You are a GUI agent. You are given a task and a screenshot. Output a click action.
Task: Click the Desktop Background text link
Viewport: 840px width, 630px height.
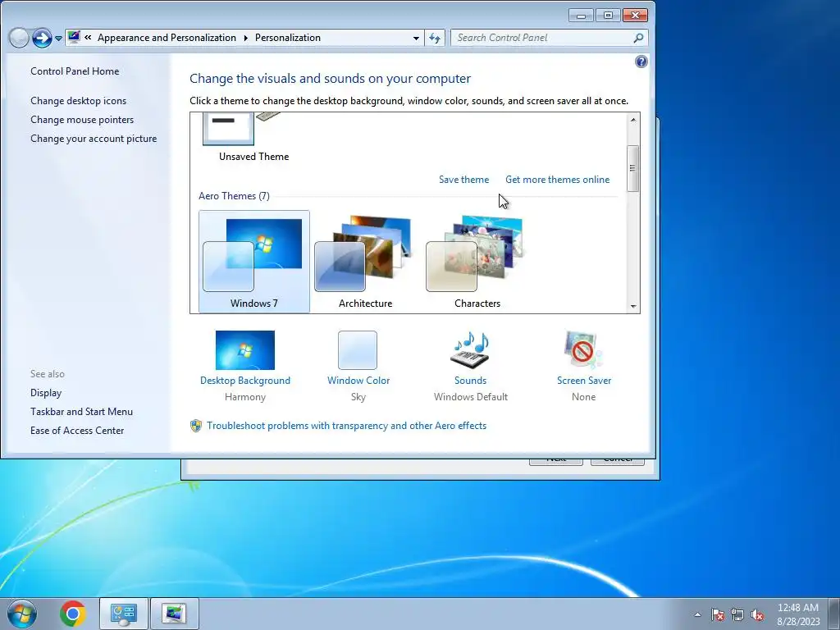(244, 381)
